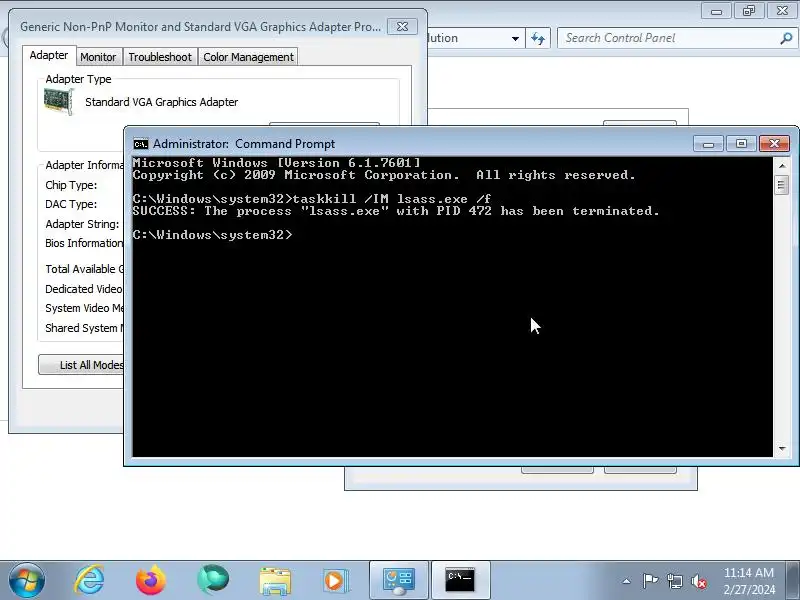Click the last C:\Windows\system32> prompt
The image size is (800, 600).
tap(213, 235)
